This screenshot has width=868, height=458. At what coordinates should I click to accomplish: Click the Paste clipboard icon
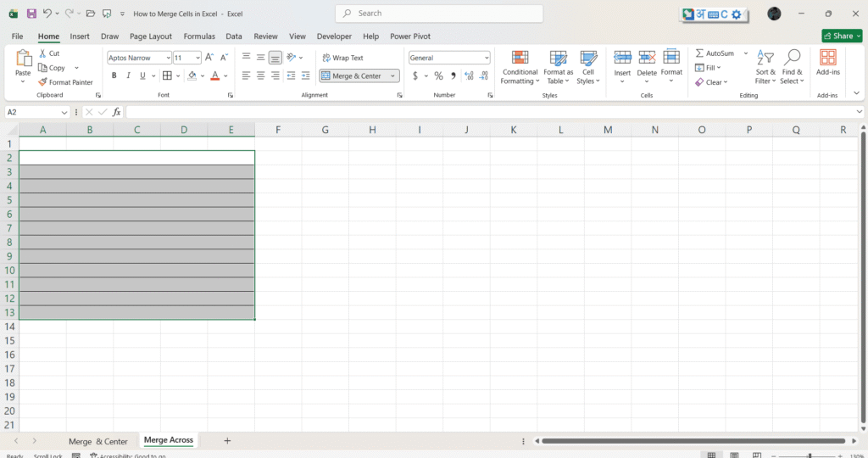[x=23, y=59]
